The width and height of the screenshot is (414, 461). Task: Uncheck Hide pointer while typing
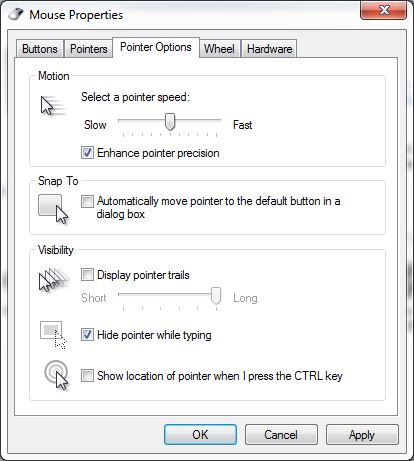(87, 335)
